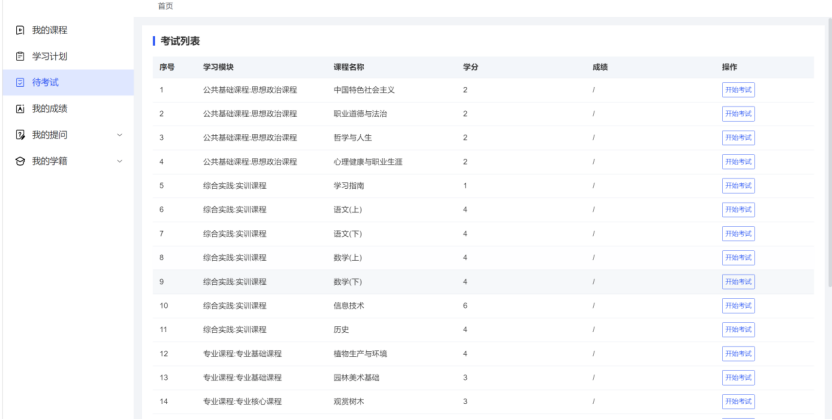Start exam for 信息技术 course
Image resolution: width=832 pixels, height=420 pixels.
[x=738, y=306]
